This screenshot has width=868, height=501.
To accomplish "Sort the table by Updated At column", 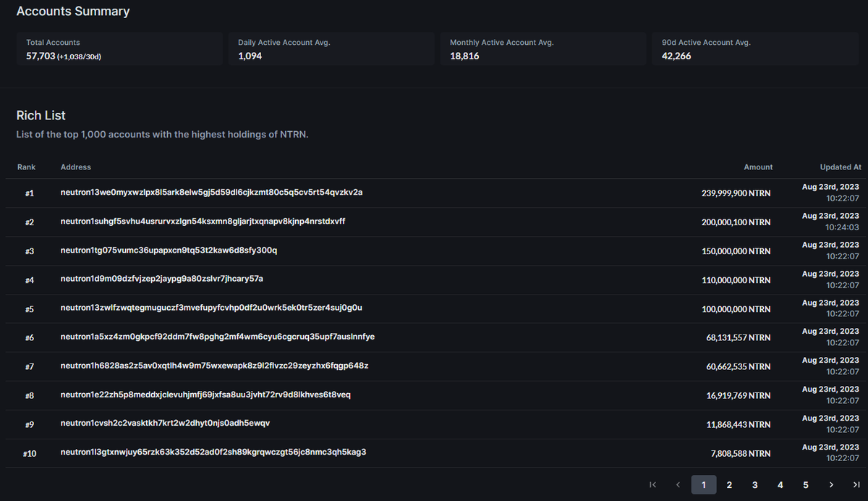I will (840, 167).
